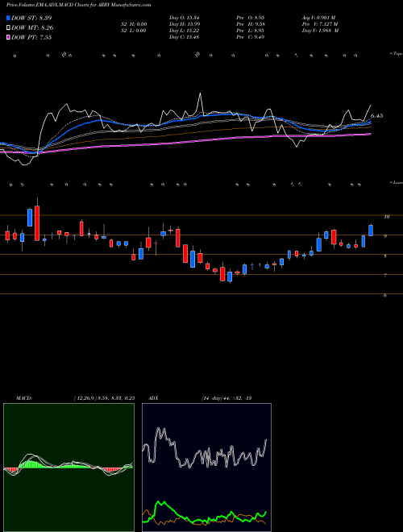
Task: Click the price axis label 7
Action: coord(385,276)
